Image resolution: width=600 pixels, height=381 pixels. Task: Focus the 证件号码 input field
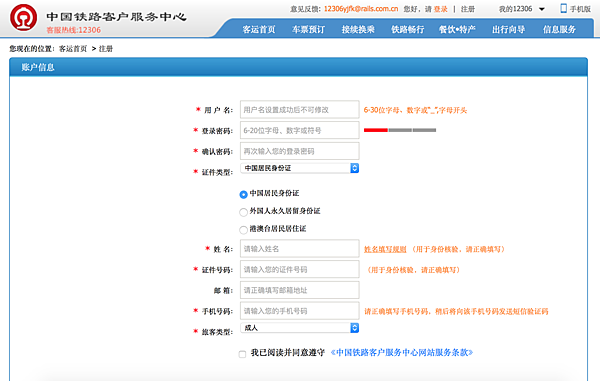coord(300,269)
